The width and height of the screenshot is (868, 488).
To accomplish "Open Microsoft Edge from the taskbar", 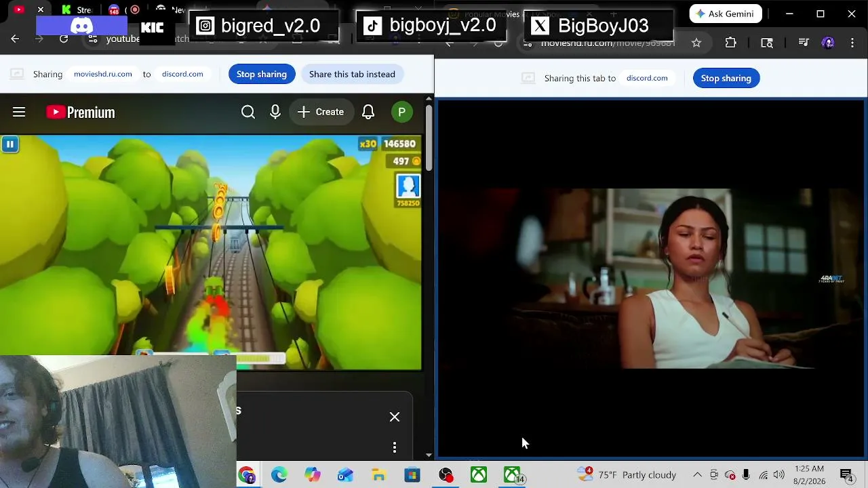I will click(279, 475).
